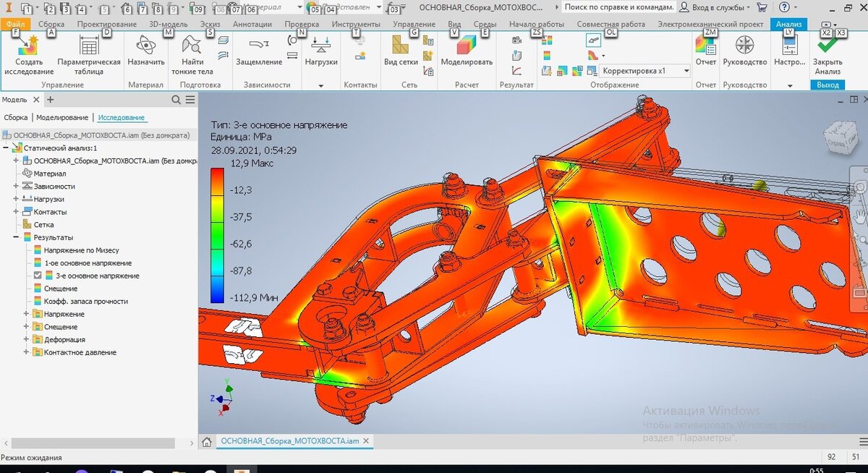Select Коэфф. запаса прочности result
The image size is (868, 473).
85,302
